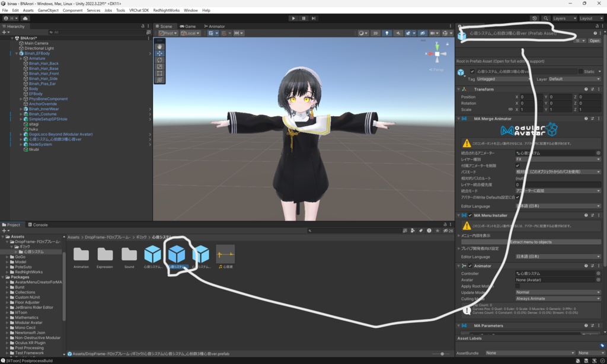Viewport: 607px width, 364px height.
Task: Toggle Apply Root Motion checkbox
Action: coord(517,286)
